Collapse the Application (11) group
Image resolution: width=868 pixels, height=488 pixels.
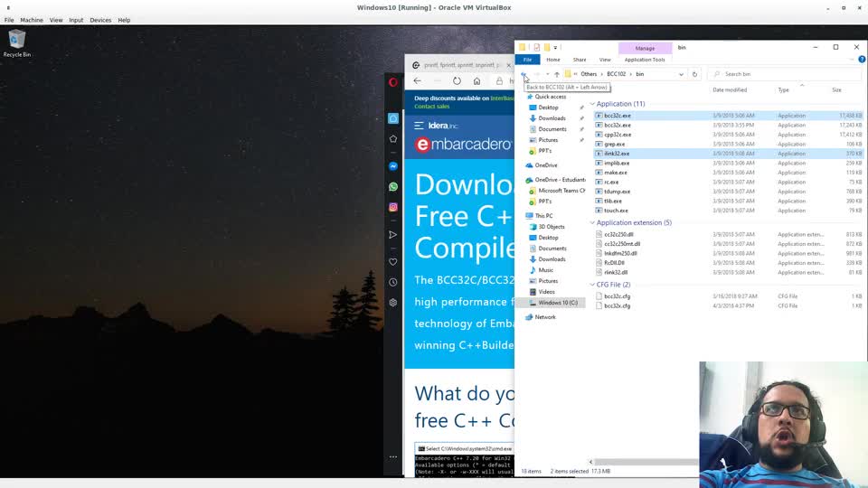(x=592, y=104)
